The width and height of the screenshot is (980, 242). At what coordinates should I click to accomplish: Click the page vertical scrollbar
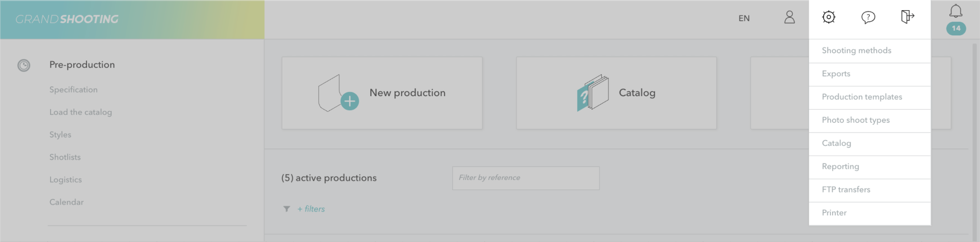pyautogui.click(x=975, y=142)
